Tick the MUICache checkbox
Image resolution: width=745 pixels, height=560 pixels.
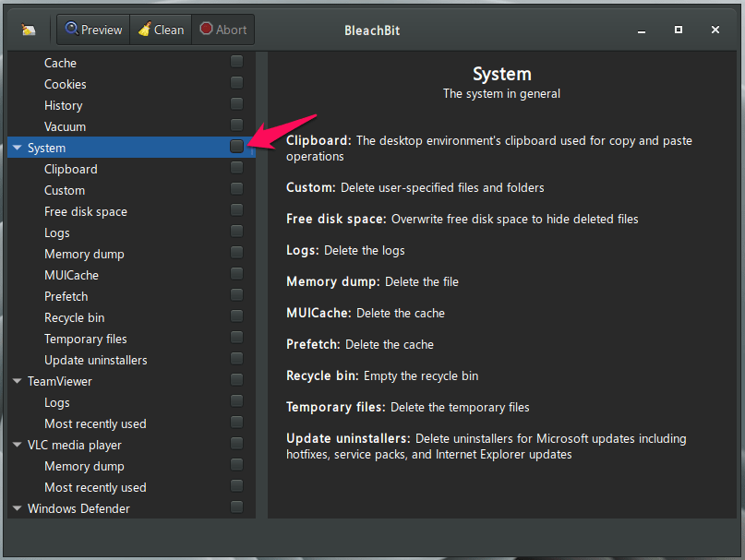(x=236, y=274)
